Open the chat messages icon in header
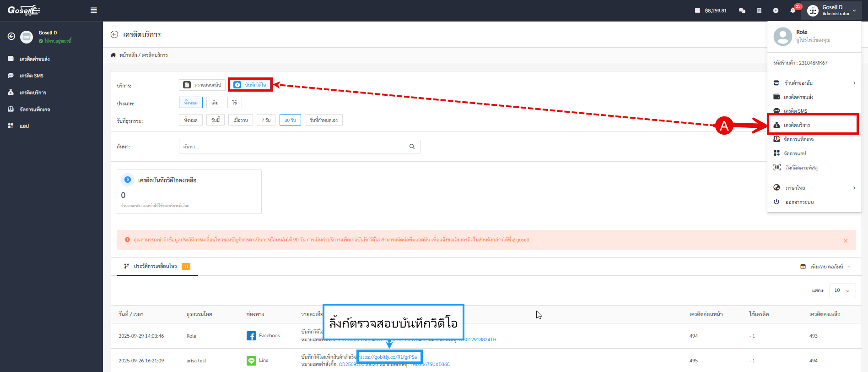This screenshot has width=868, height=372. [742, 11]
